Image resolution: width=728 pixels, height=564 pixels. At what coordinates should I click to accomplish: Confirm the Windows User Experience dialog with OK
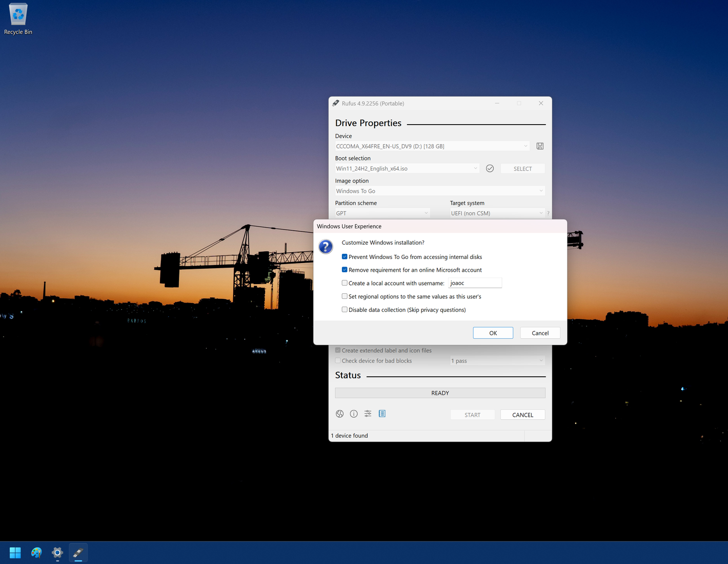point(493,332)
